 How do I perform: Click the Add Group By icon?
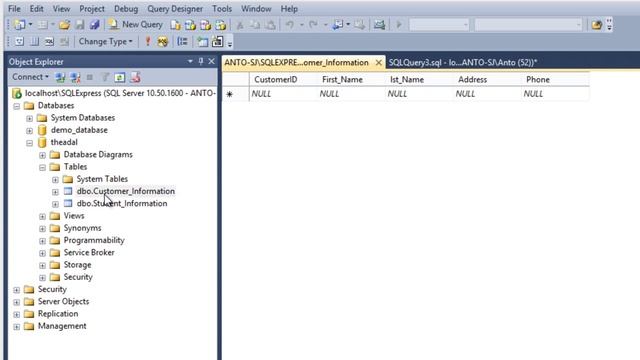[x=182, y=42]
